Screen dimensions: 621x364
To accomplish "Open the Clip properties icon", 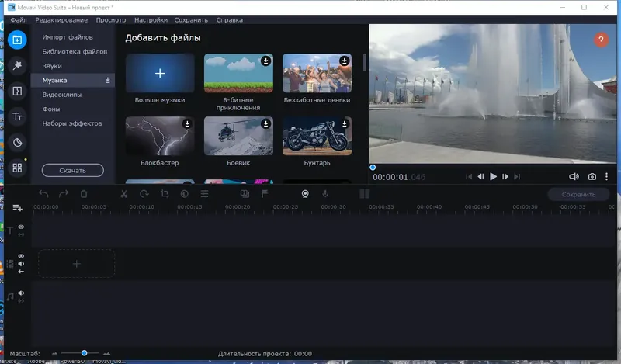I will click(x=204, y=194).
